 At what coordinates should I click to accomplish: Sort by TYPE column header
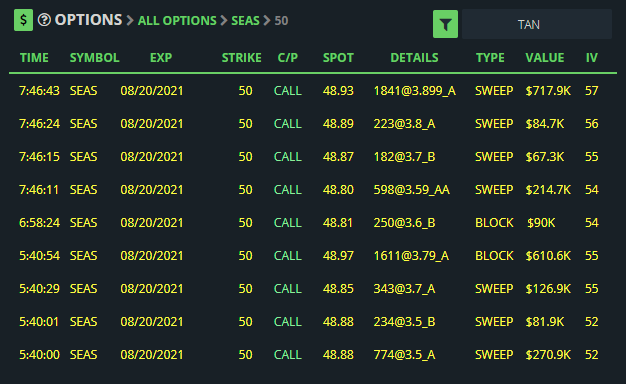(x=490, y=58)
